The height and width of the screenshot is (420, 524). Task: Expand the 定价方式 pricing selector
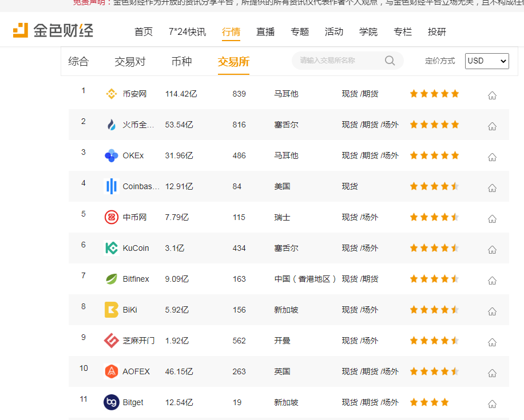440,61
